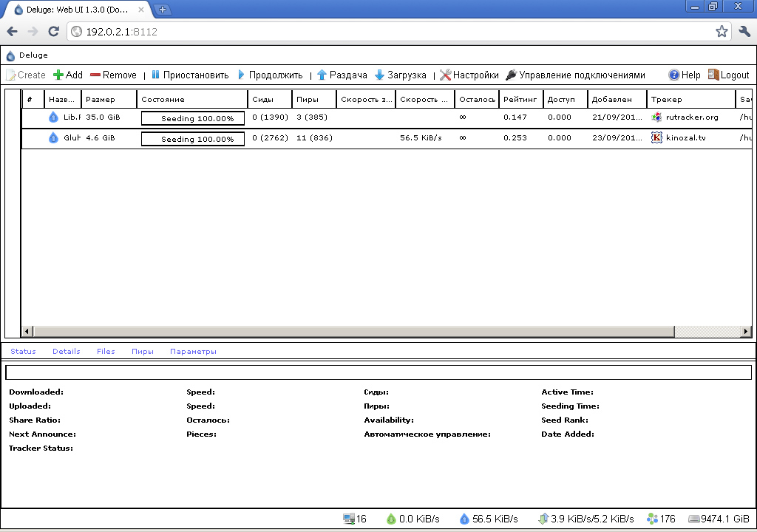Click the Deluge logo in the header
This screenshot has height=532, width=757.
10,55
